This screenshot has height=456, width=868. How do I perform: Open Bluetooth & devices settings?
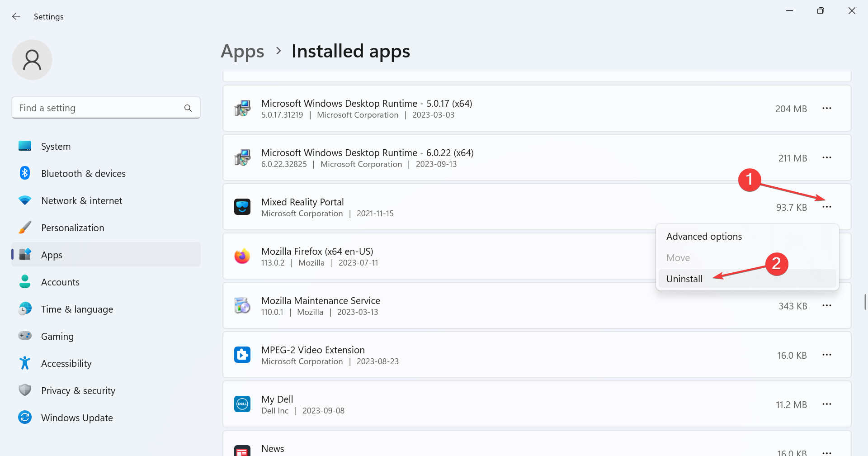point(106,173)
